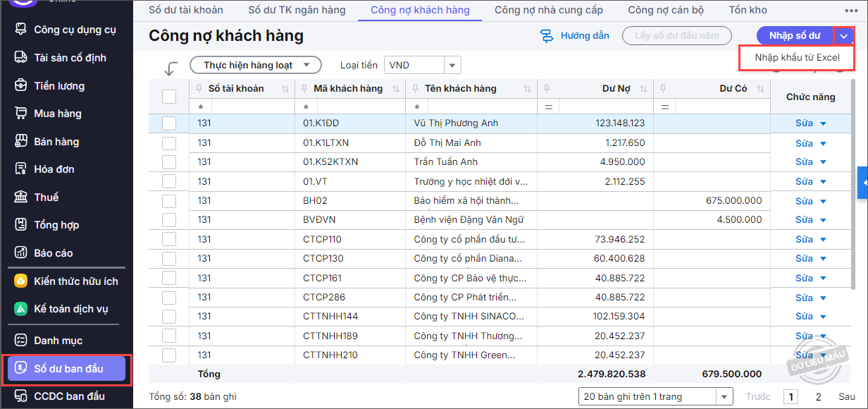Select checkbox for Bệnh viện Đặng Văn Ngữ

(169, 220)
